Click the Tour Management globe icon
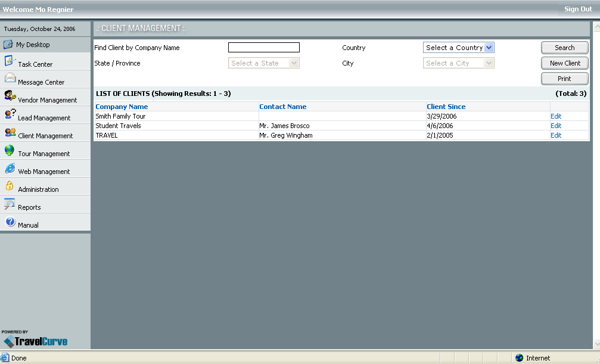 (x=10, y=150)
